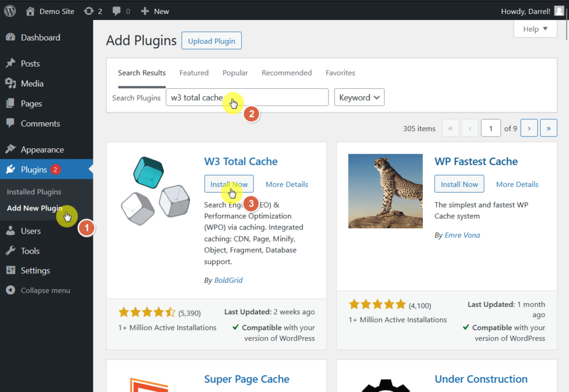569x392 pixels.
Task: Click the Search Plugins input field
Action: point(247,97)
